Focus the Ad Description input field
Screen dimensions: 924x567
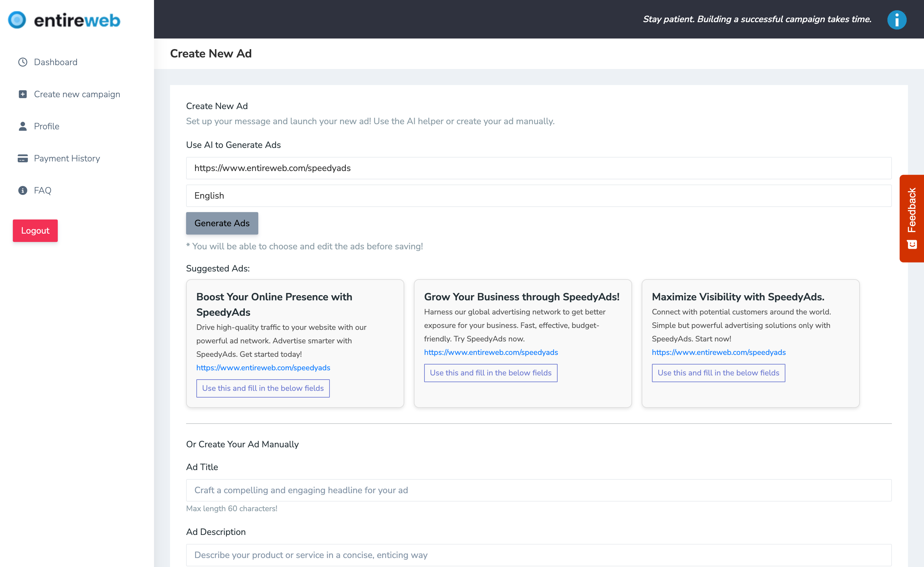coord(538,554)
